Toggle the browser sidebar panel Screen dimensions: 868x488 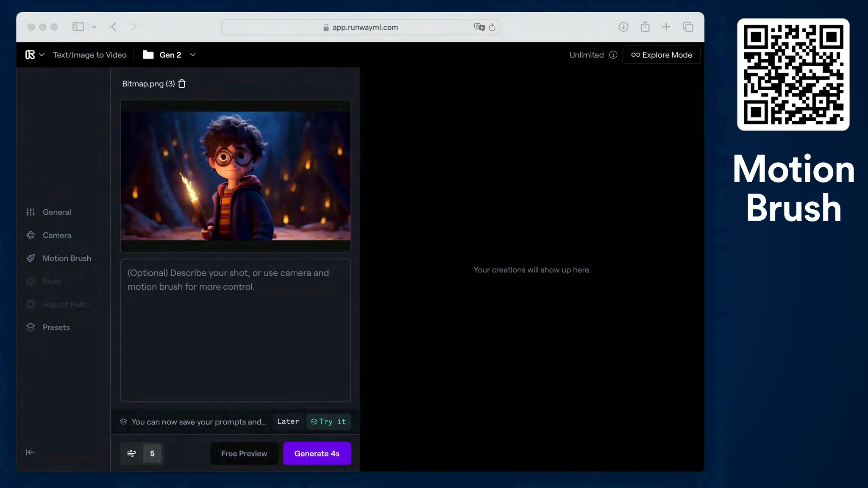(78, 27)
